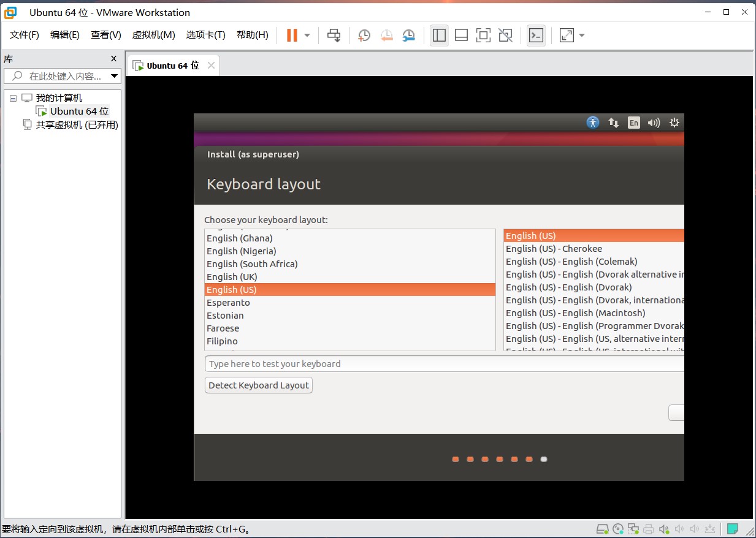Click Send Ctrl+Alt+Del toolbar icon
756x538 pixels.
pyautogui.click(x=334, y=36)
